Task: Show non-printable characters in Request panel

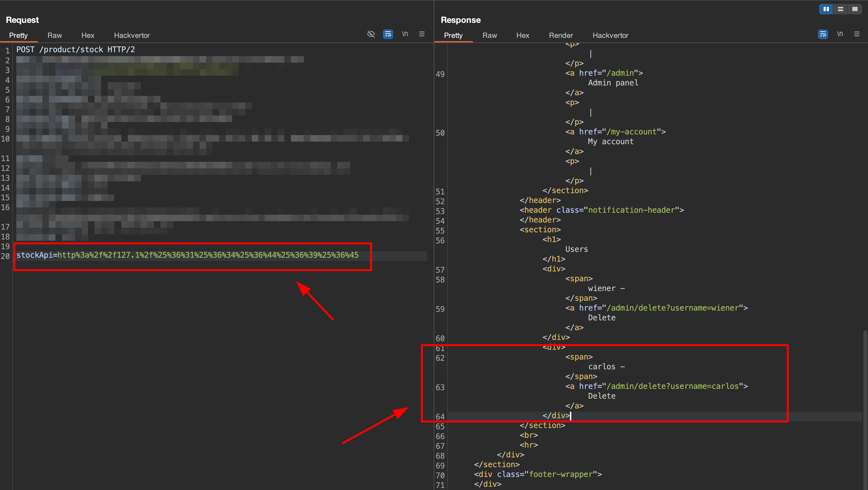Action: (x=405, y=34)
